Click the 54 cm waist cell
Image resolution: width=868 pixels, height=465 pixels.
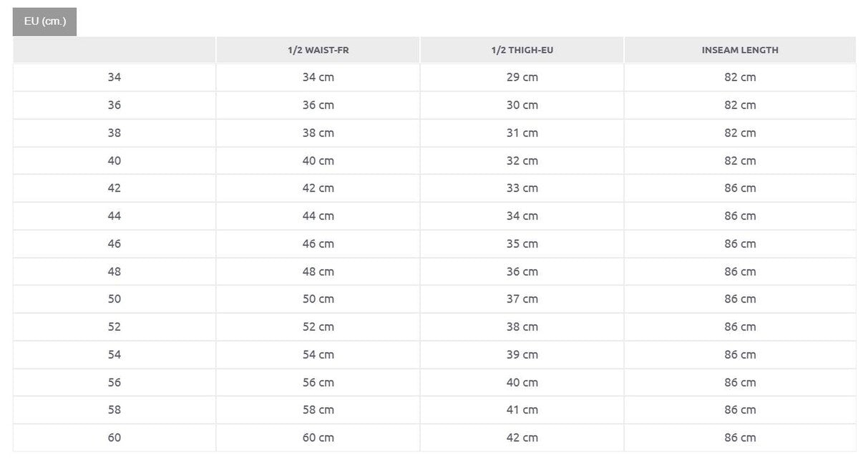[318, 355]
